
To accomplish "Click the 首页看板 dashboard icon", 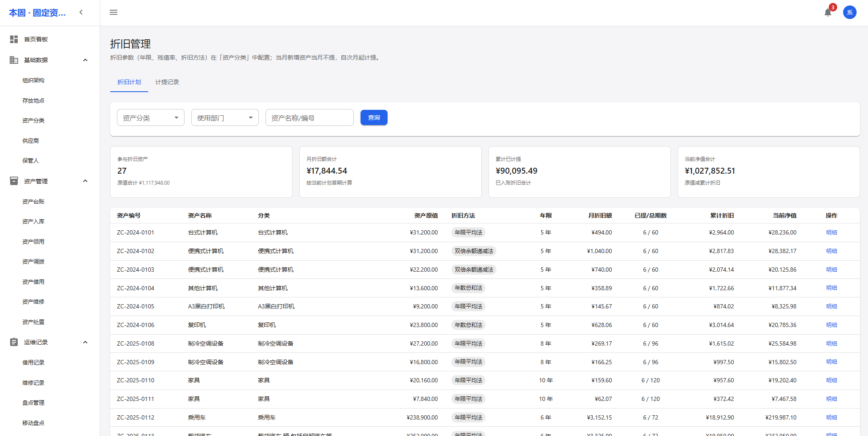I will (14, 39).
